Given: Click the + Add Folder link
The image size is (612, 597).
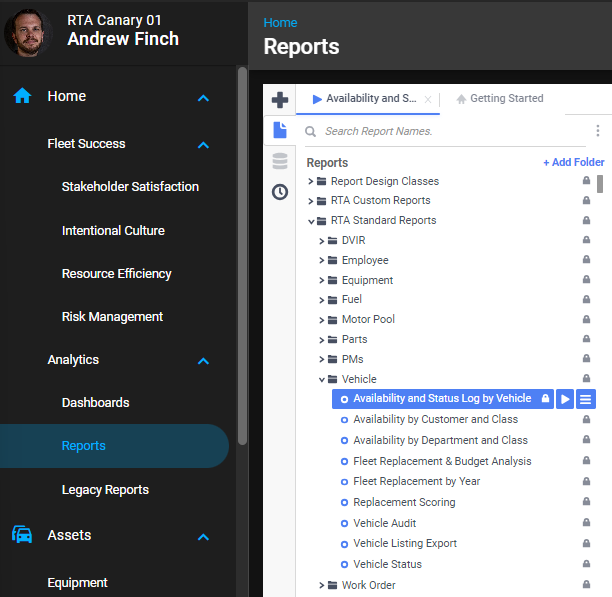Looking at the screenshot, I should coord(573,162).
